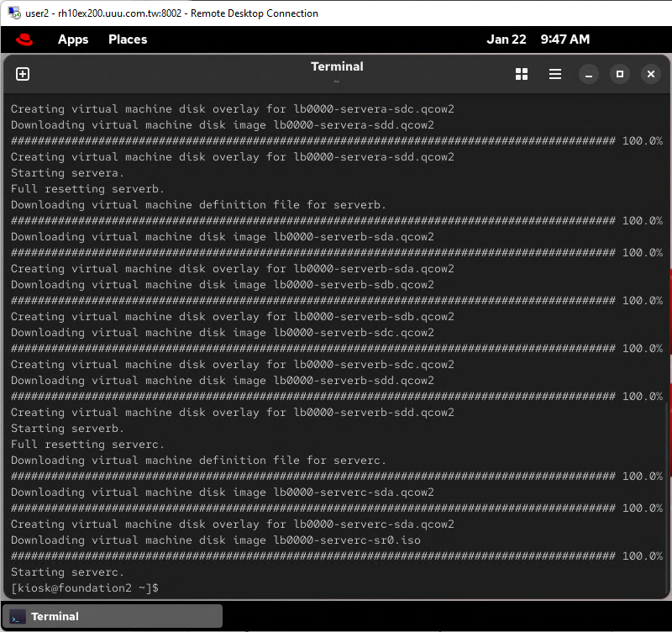Open the Places menu
This screenshot has width=672, height=632.
[128, 39]
